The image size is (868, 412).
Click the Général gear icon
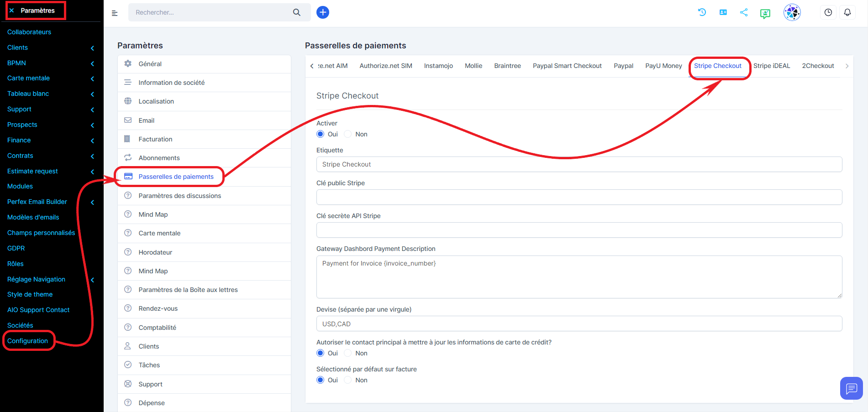point(128,64)
